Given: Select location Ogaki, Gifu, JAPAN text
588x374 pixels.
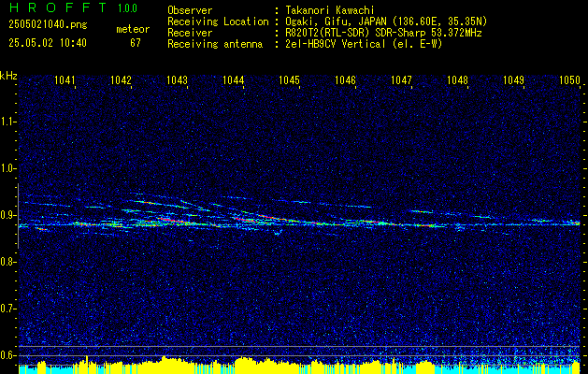Looking at the screenshot, I should 386,22.
